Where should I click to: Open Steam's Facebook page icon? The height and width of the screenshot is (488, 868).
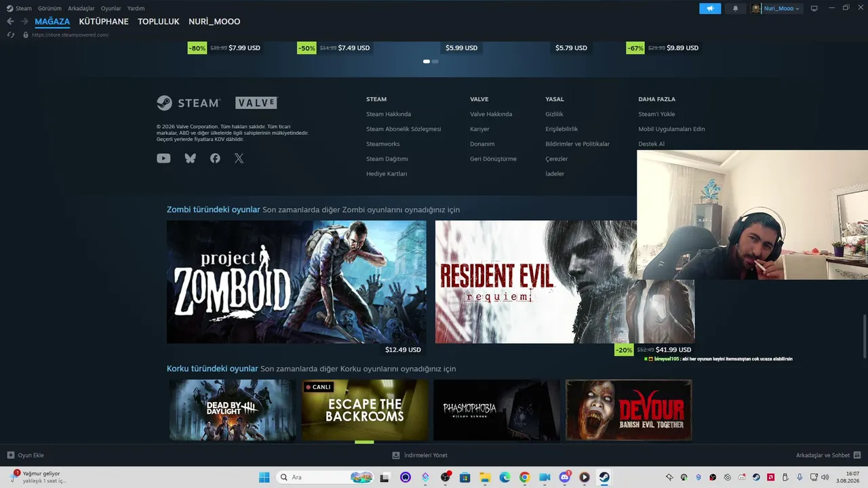pos(215,158)
